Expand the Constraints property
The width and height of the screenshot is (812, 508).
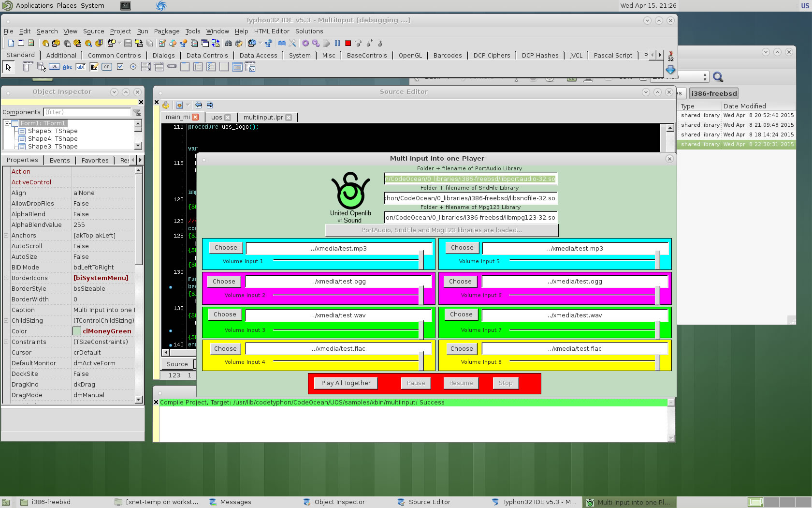[6, 342]
